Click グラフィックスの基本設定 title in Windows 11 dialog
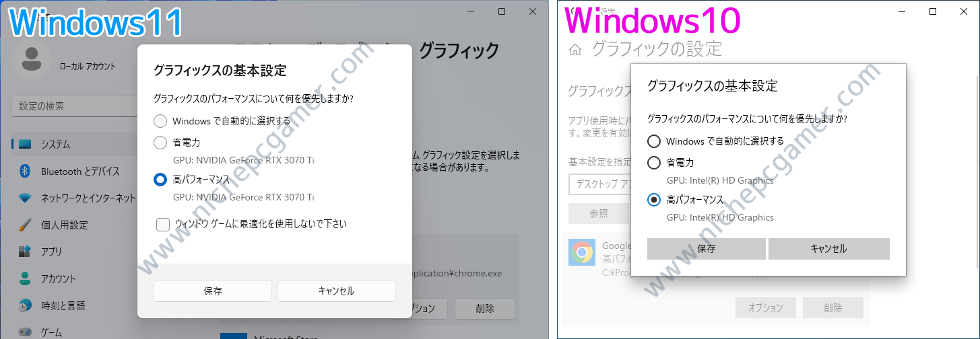This screenshot has width=980, height=339. 220,71
